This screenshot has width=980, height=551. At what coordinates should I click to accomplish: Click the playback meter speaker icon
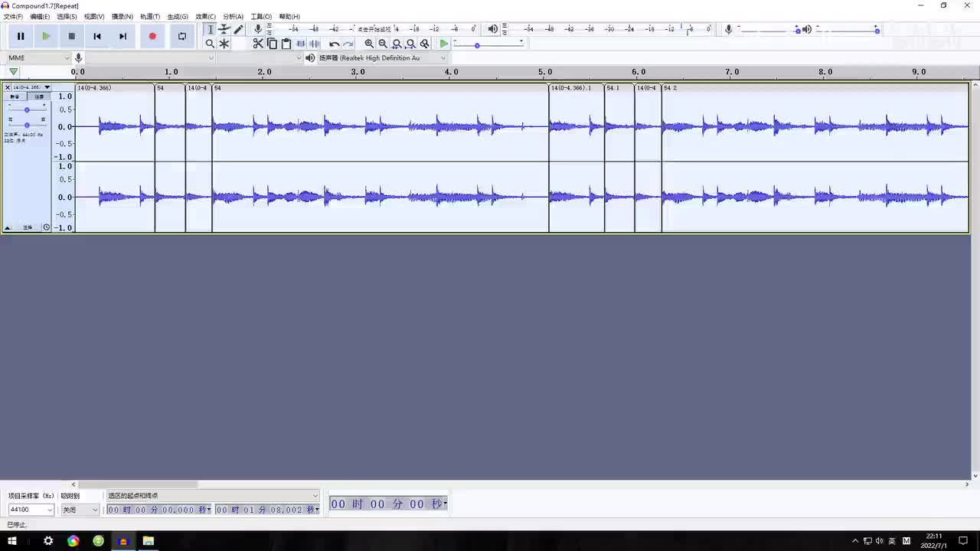coord(492,29)
